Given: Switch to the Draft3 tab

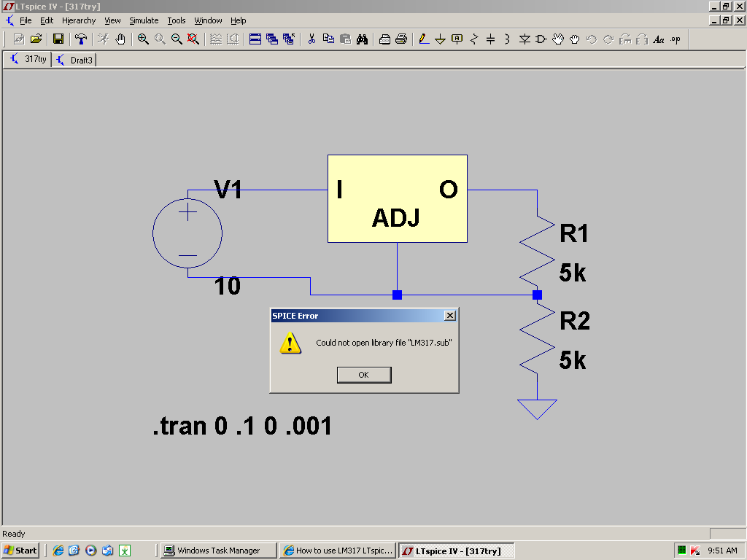Looking at the screenshot, I should pos(74,60).
